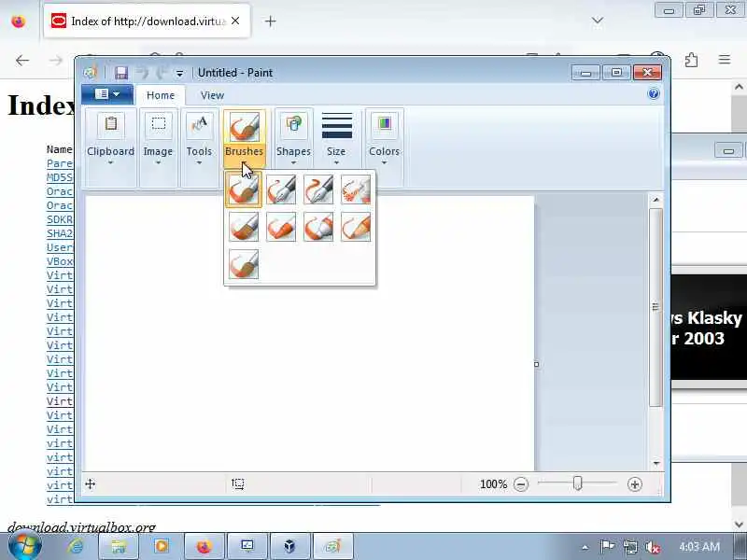The height and width of the screenshot is (560, 747).
Task: Expand the Clipboard group dropdown
Action: [x=110, y=162]
